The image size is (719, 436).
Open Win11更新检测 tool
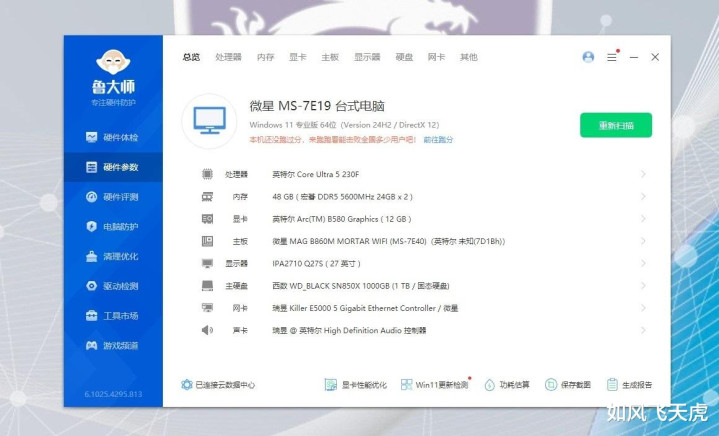click(434, 385)
